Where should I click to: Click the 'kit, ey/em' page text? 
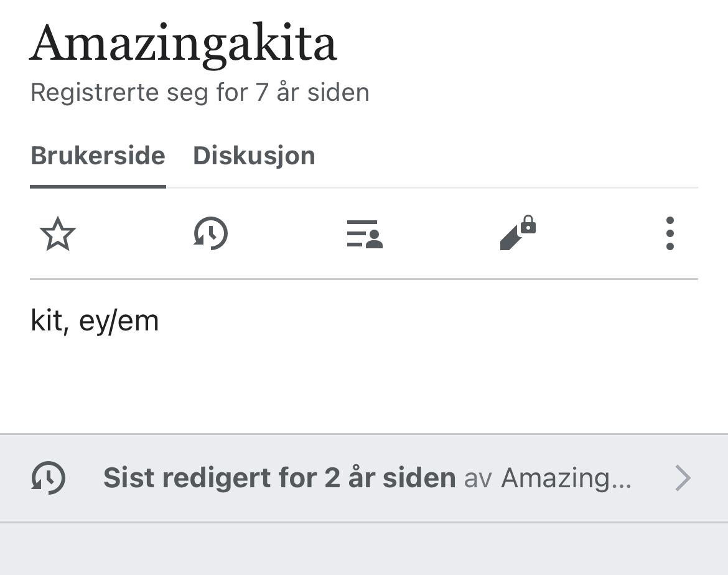(95, 321)
